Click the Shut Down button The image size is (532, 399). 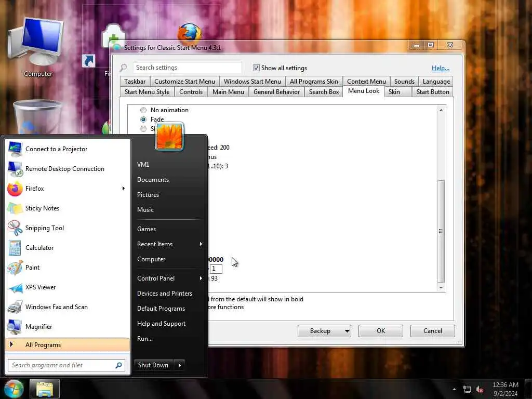point(153,365)
